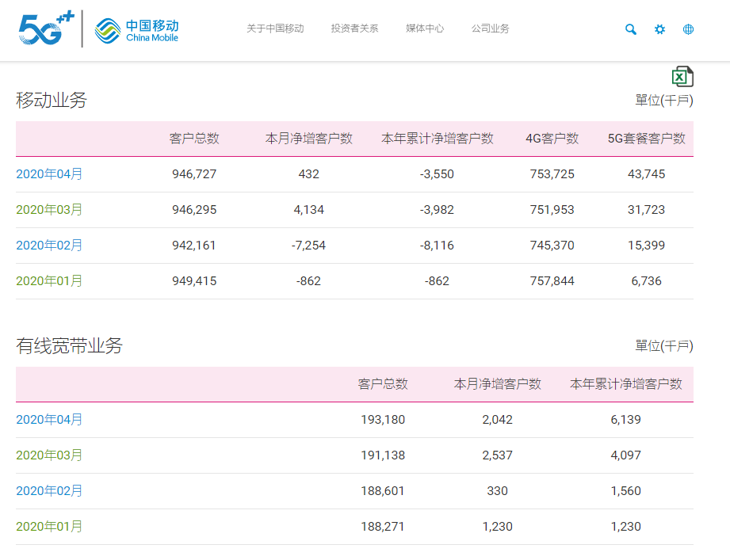Open the 公司业务 menu

click(x=491, y=29)
